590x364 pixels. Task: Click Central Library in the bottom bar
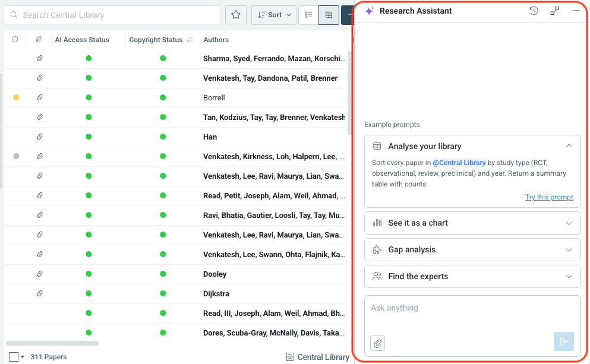(318, 357)
